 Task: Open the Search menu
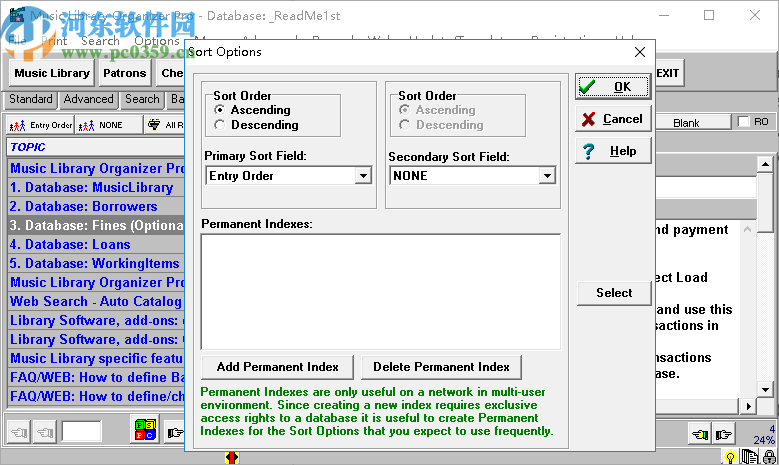tap(100, 41)
